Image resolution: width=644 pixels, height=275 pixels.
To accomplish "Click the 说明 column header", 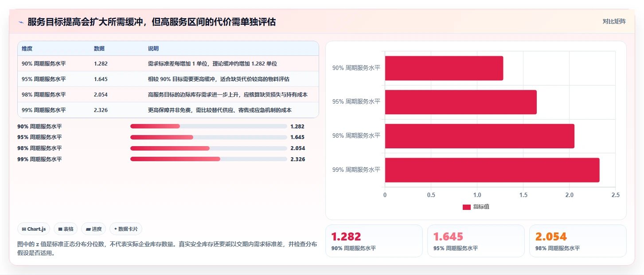I will point(153,49).
